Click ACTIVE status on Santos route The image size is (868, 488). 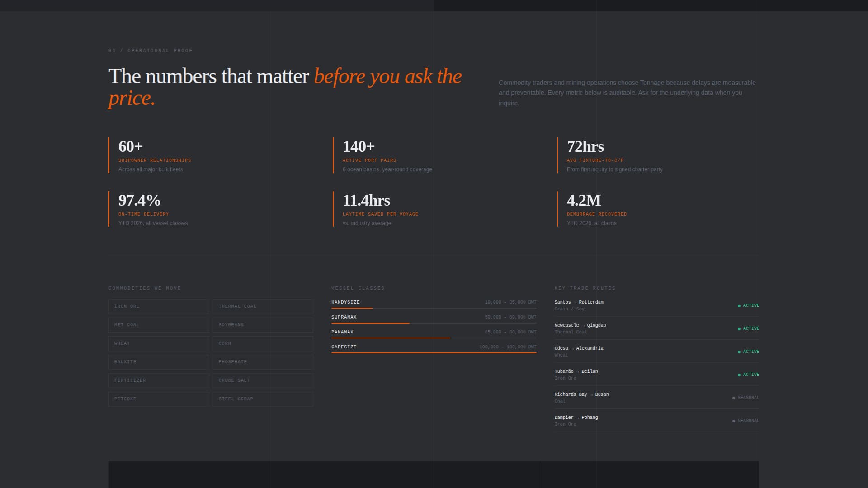tap(749, 306)
